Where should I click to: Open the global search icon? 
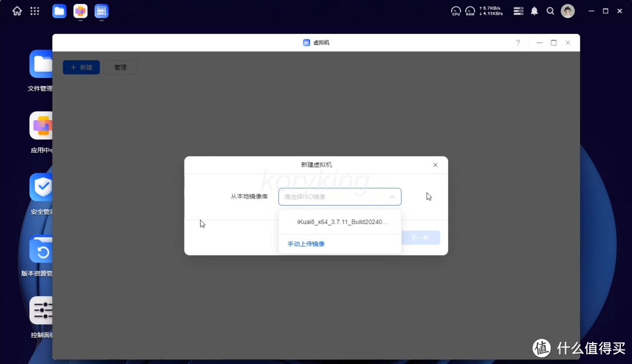point(550,11)
